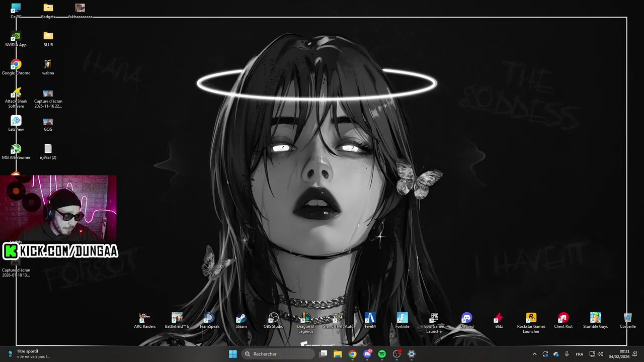Select the Google Chrome desktop shortcut
Image resolution: width=644 pixels, height=362 pixels.
click(x=16, y=67)
